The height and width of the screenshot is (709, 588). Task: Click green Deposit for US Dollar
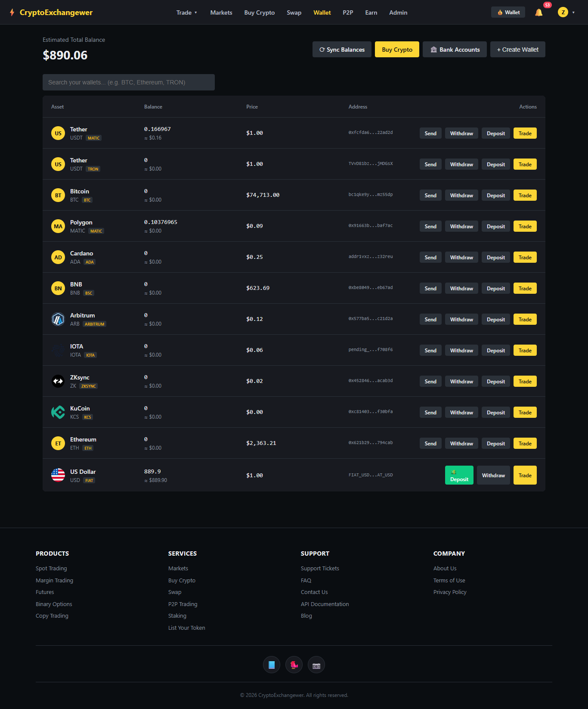(459, 475)
